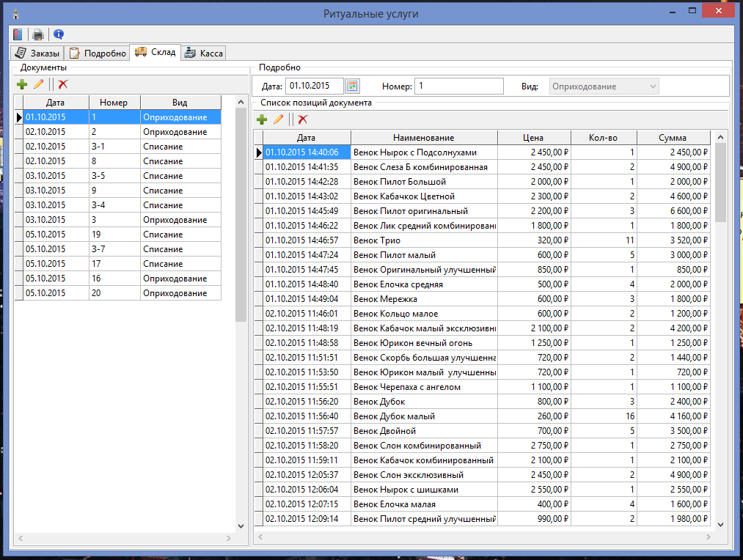Click the documents Вид column header
Viewport: 743px width, 560px height.
(180, 103)
